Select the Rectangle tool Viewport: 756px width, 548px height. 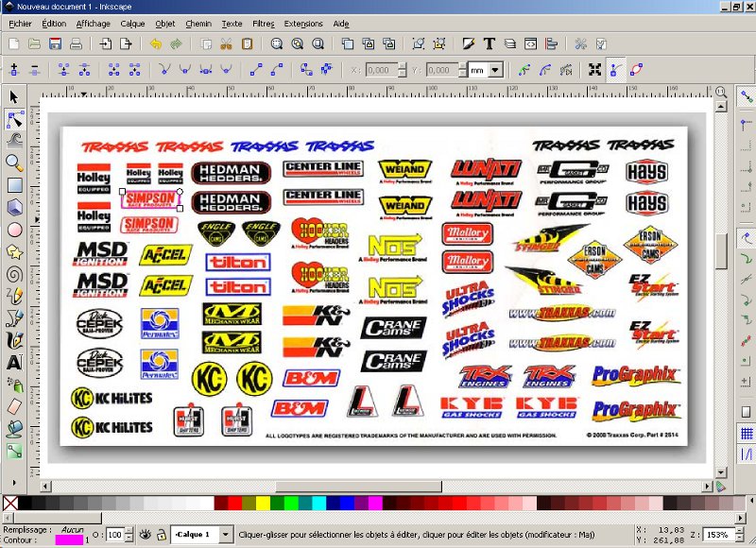point(14,185)
